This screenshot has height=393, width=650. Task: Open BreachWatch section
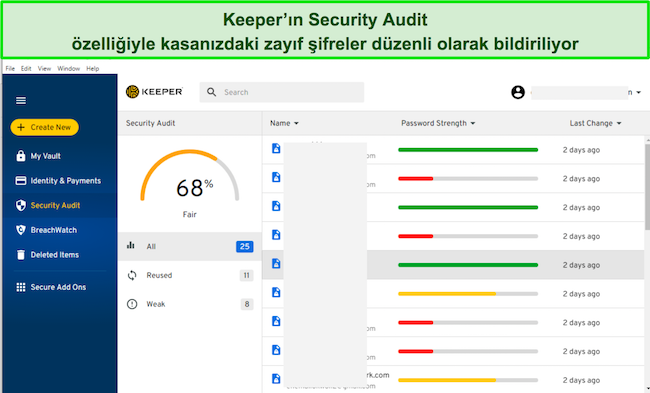[x=53, y=230]
